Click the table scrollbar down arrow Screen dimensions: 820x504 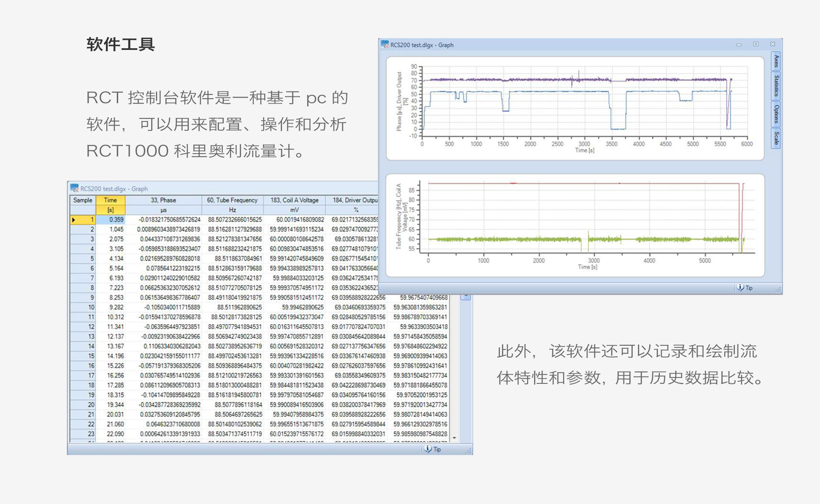pos(454,438)
